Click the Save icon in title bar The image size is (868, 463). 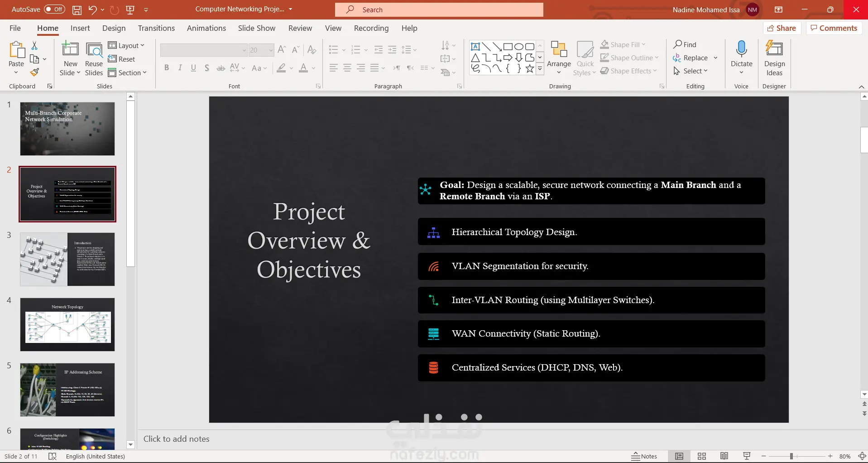[77, 10]
